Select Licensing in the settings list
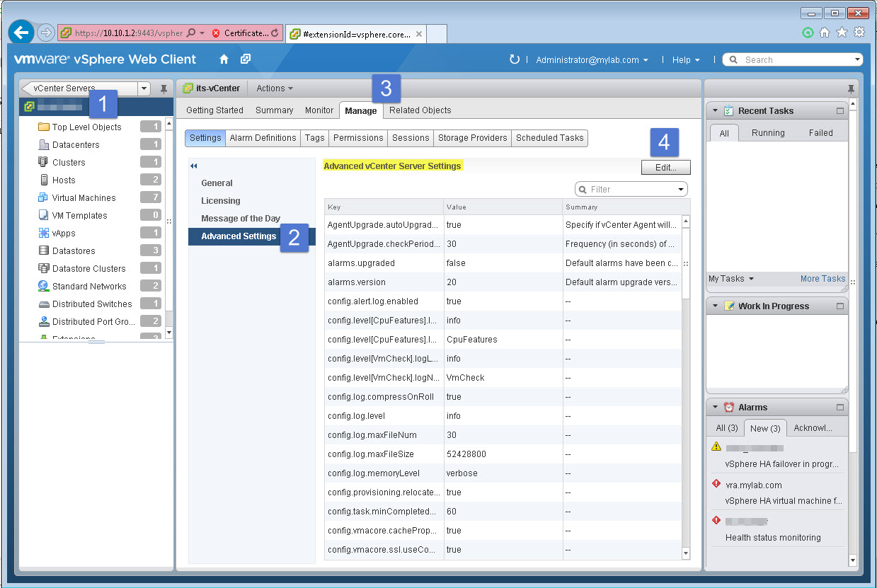This screenshot has width=877, height=588. 220,200
